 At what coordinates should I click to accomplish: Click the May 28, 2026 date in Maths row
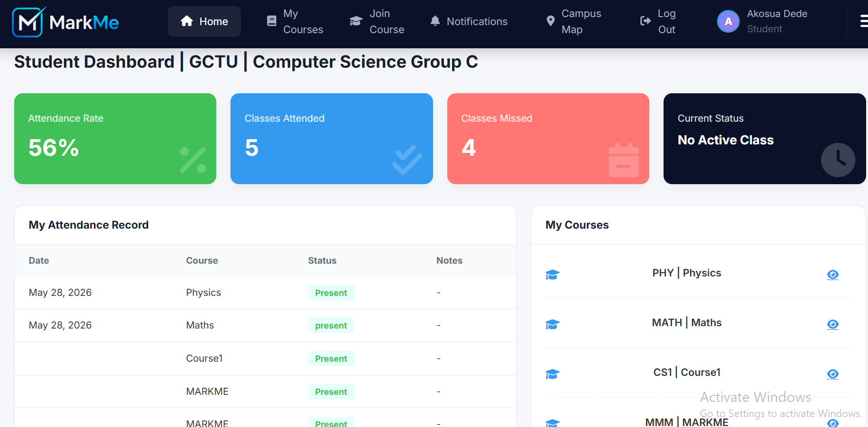point(60,325)
